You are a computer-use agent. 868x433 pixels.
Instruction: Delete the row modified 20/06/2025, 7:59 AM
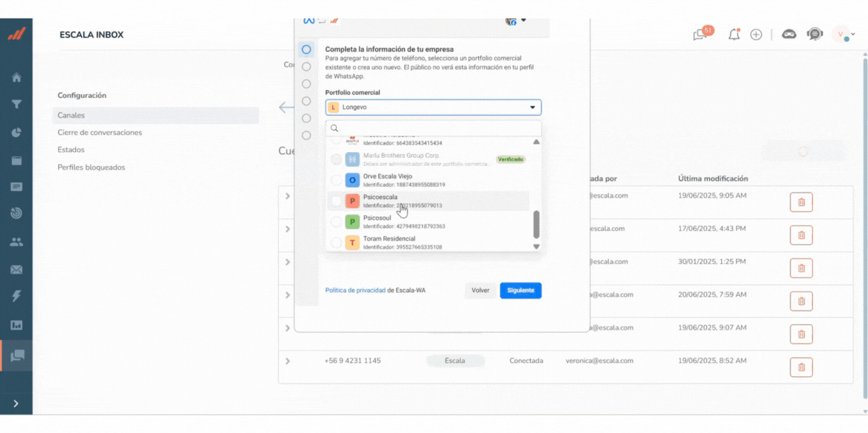tap(800, 302)
